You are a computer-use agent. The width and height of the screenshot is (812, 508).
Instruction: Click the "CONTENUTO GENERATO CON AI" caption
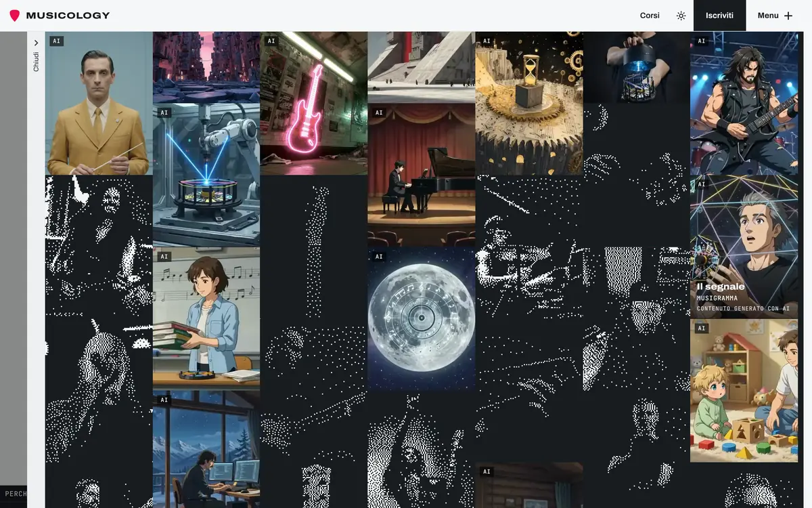coord(743,309)
